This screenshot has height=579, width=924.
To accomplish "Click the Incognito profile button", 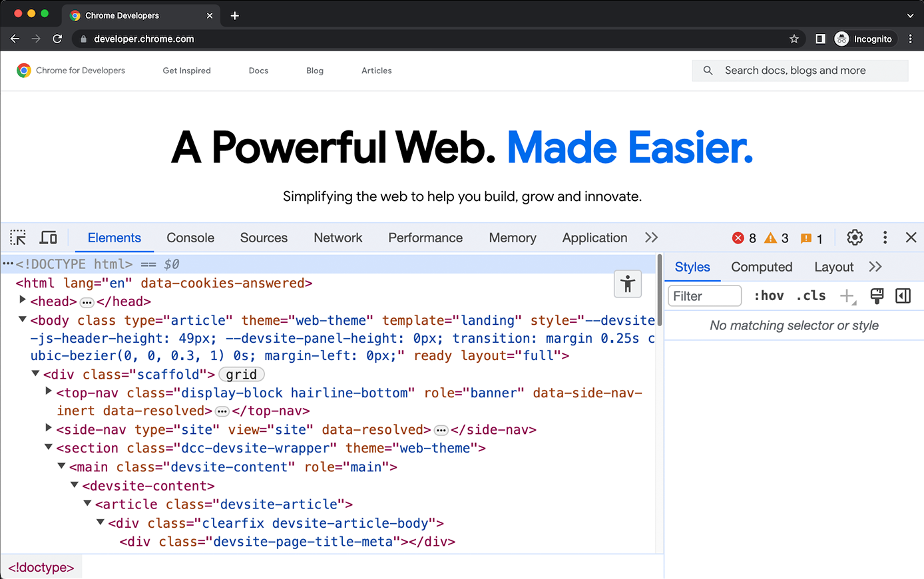I will tap(865, 39).
